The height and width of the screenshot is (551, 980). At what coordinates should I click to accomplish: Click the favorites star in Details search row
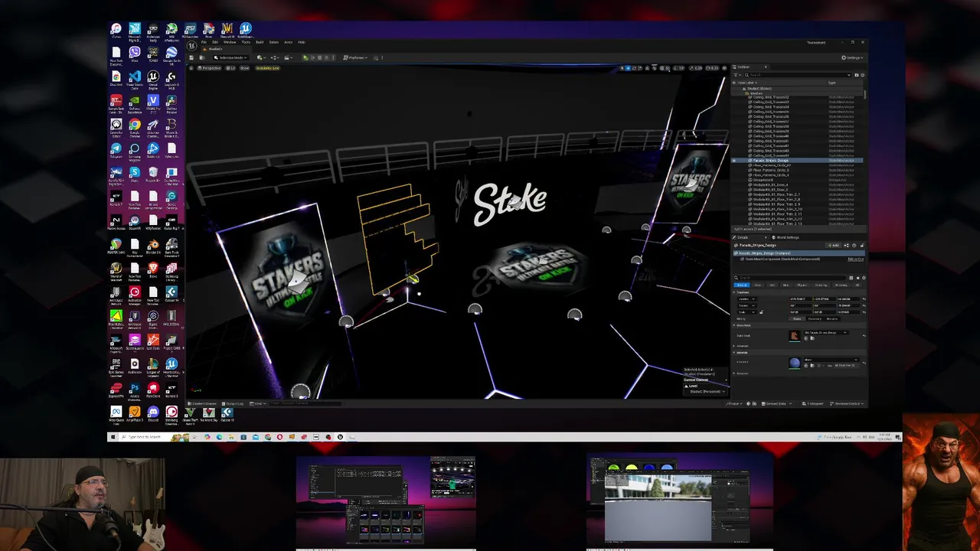click(857, 278)
